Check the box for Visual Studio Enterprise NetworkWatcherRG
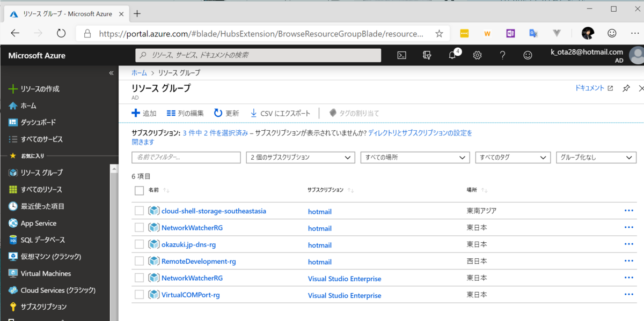This screenshot has width=644, height=321. (140, 278)
